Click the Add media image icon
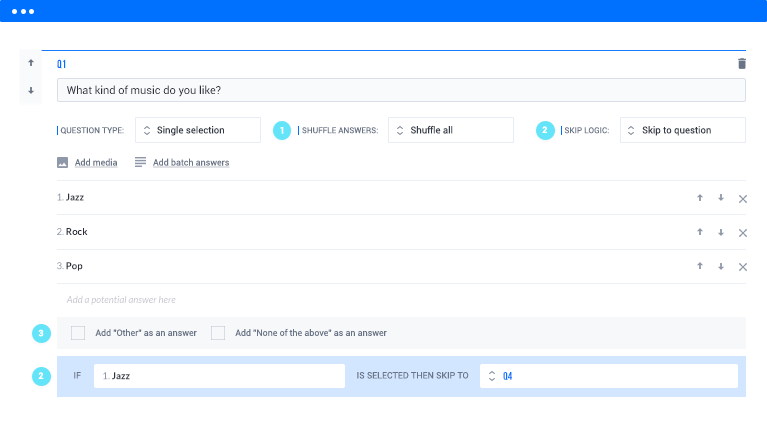The height and width of the screenshot is (432, 767). [63, 162]
